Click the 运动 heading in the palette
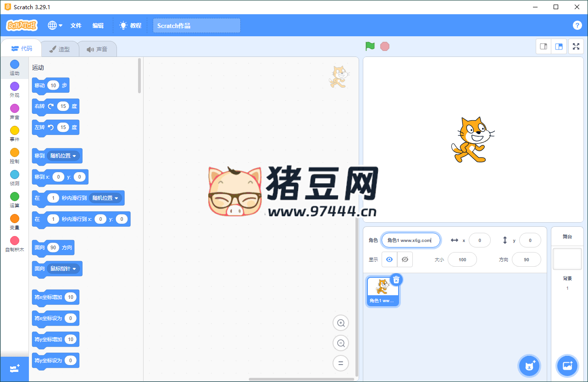This screenshot has height=382, width=588. tap(38, 67)
